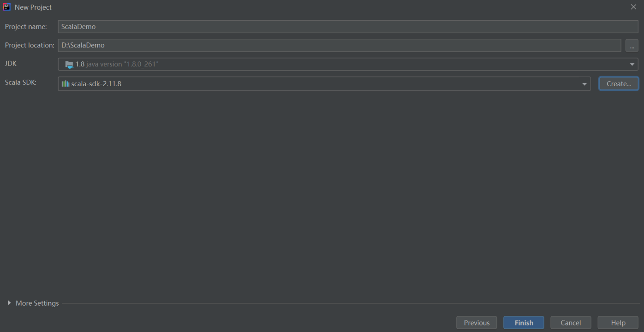Screen dimensions: 644x332
Task: Click the "JDK" label
Action: point(11,63)
